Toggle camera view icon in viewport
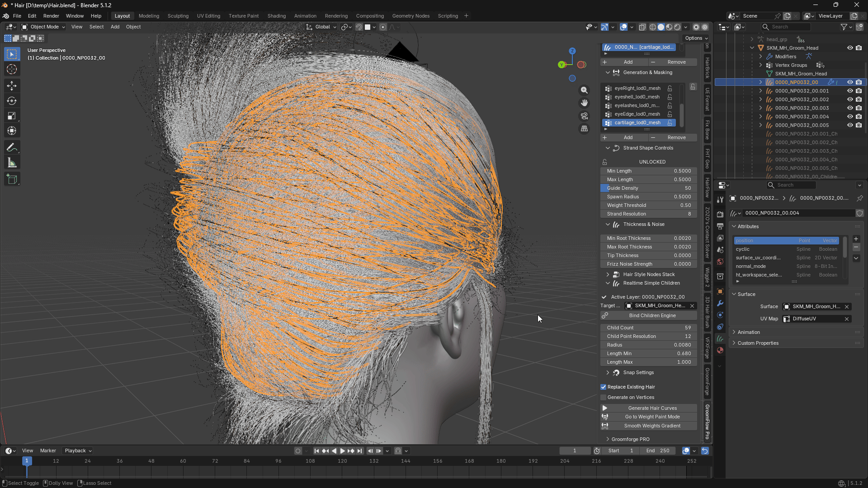 [585, 116]
